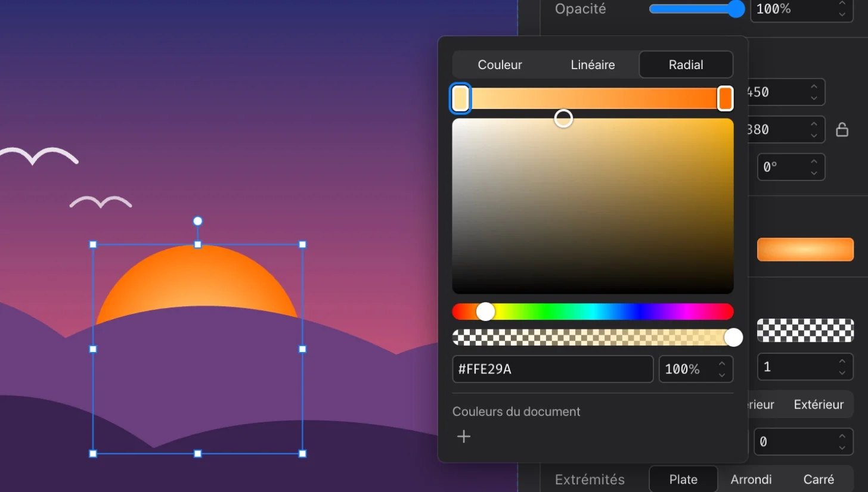Viewport: 868px width, 492px height.
Task: Click the circular picker in the color field
Action: pos(563,119)
